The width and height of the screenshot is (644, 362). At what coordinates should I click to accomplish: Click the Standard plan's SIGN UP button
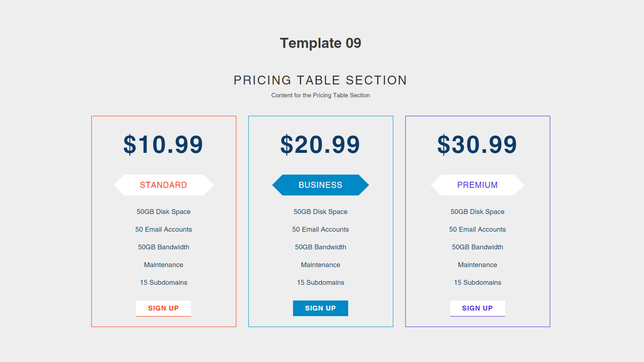[x=164, y=308]
